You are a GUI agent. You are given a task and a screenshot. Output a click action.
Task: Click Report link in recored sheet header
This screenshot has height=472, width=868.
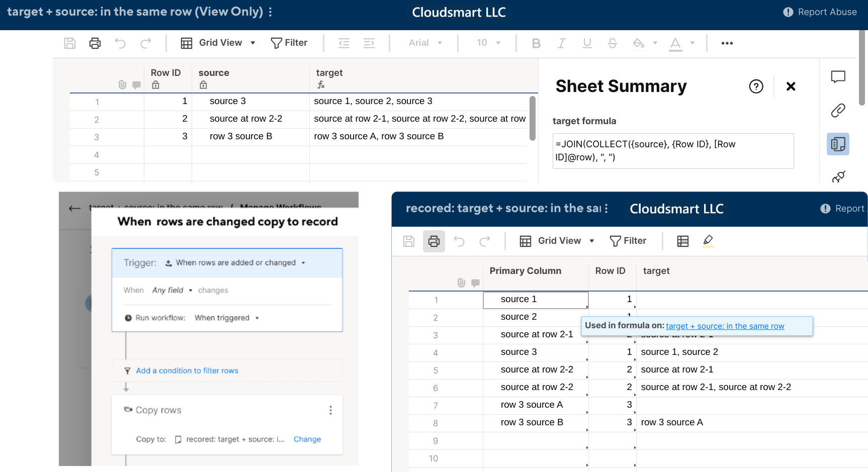pos(842,209)
